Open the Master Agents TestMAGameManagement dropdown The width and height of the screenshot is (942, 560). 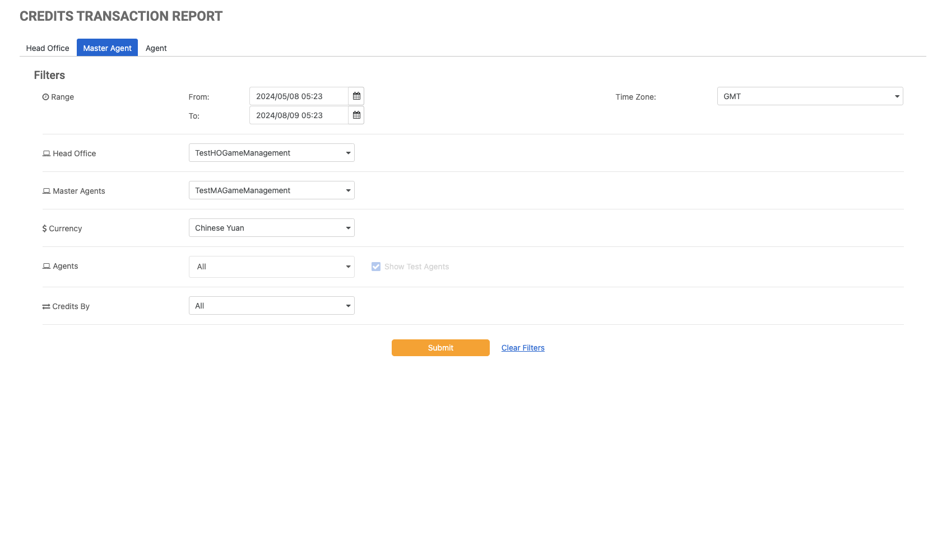271,190
